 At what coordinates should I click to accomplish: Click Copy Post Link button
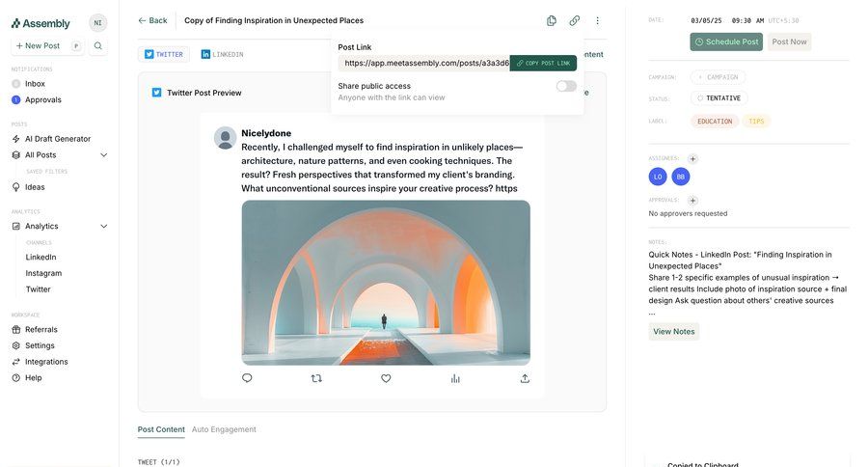543,63
